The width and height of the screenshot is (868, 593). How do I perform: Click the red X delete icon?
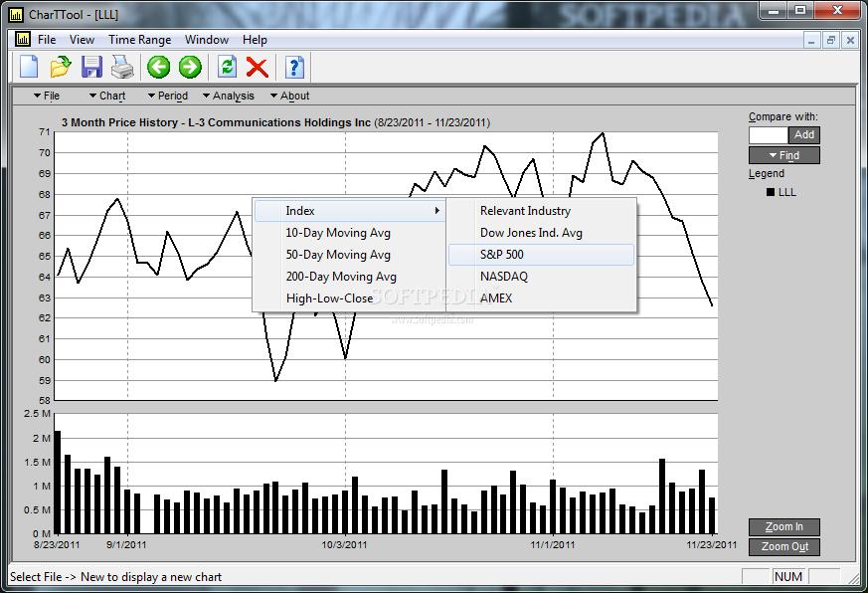coord(258,67)
